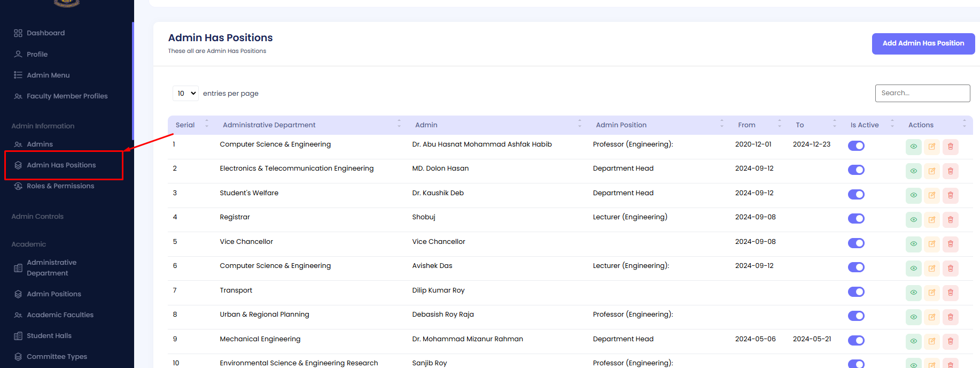Delete the Dilip Kumar Roy Transport entry

[x=950, y=293]
